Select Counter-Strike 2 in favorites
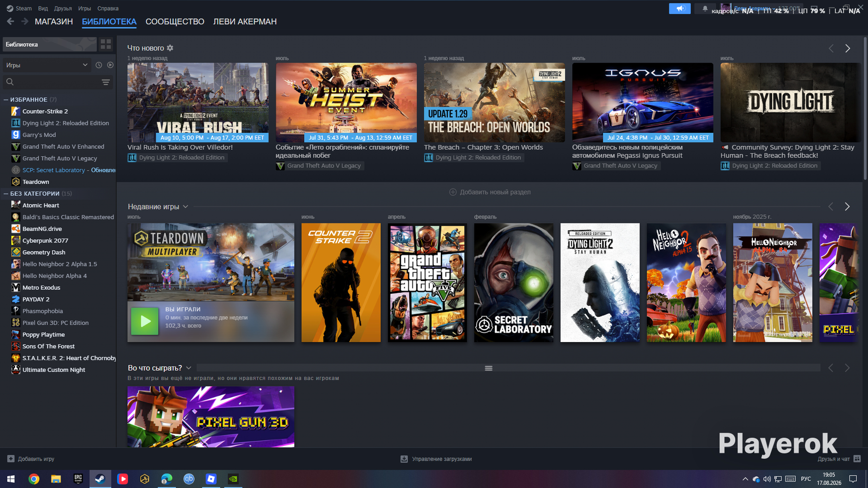 coord(45,111)
